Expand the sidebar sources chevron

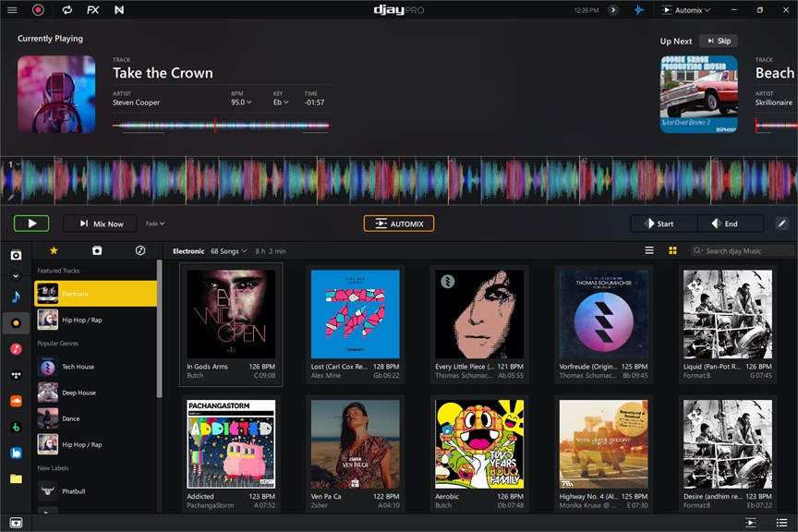(16, 275)
